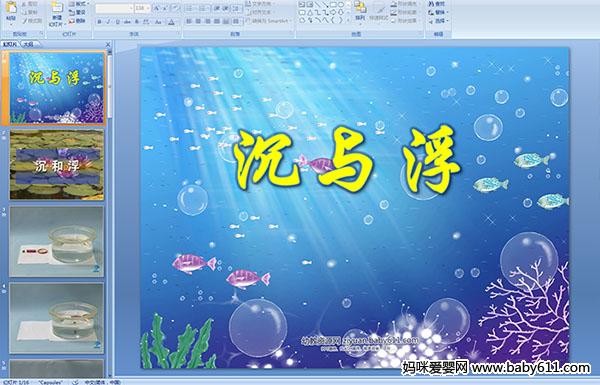Toggle Bold formatting

(99, 22)
